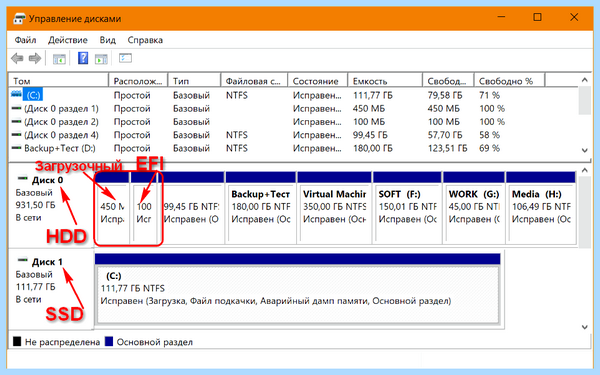Screen dimensions: 600x375
Task: Sort by the Емкость column header
Action: (x=385, y=81)
